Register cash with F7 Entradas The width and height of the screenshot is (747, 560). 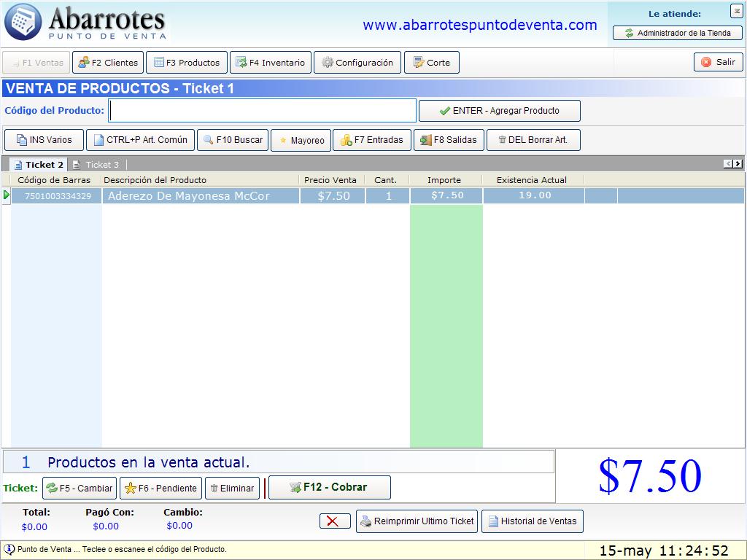click(371, 140)
